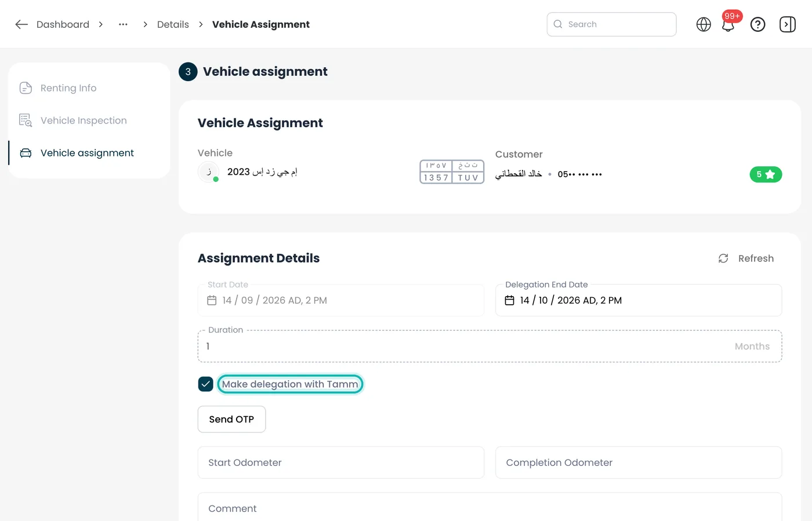
Task: Click the Duration field
Action: [x=490, y=346]
